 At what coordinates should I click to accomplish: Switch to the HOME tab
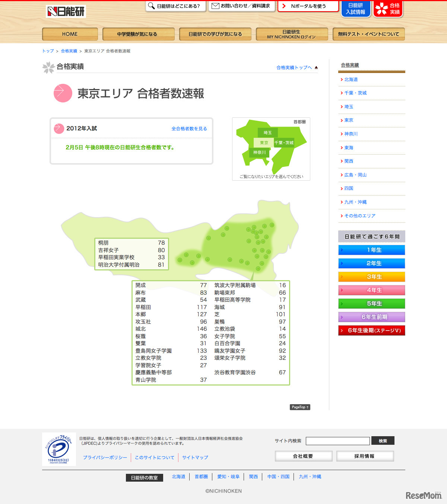coord(69,34)
